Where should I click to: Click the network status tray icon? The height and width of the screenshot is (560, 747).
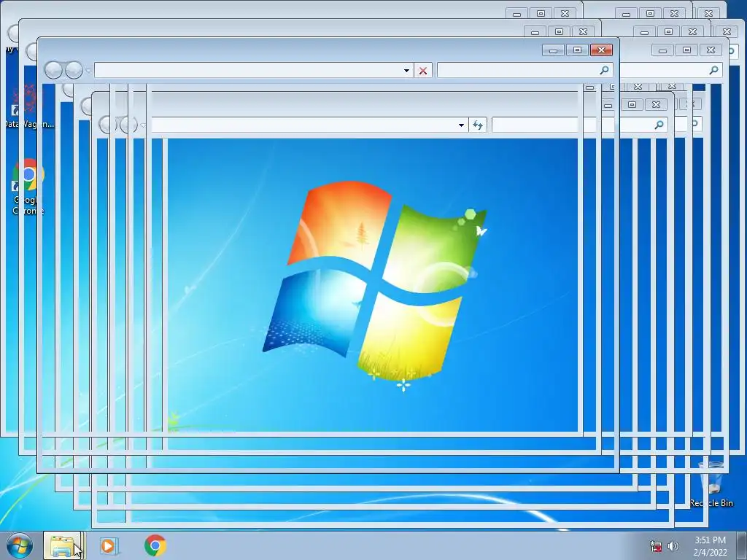[x=656, y=547]
